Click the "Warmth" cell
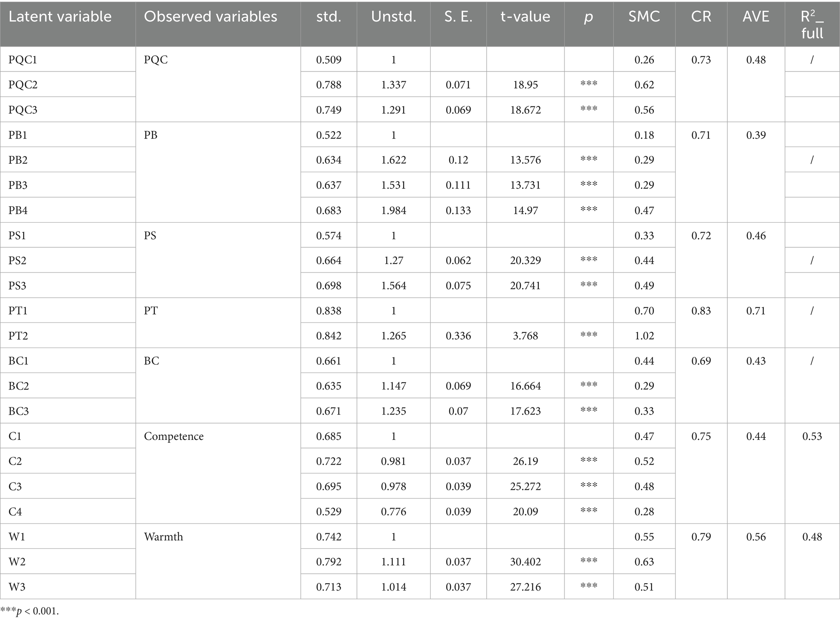Image resolution: width=840 pixels, height=621 pixels. [x=163, y=537]
